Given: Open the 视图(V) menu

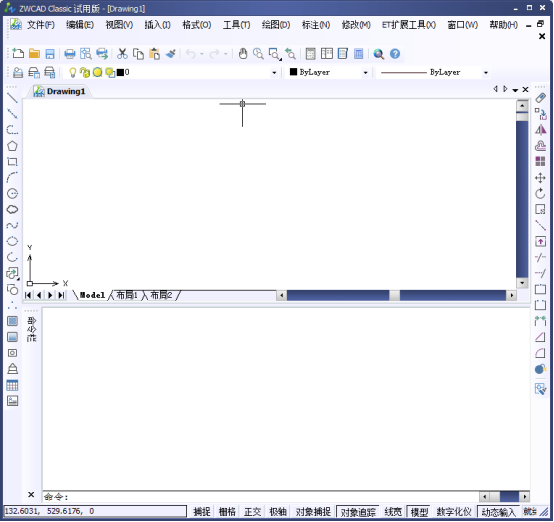Looking at the screenshot, I should coord(119,25).
